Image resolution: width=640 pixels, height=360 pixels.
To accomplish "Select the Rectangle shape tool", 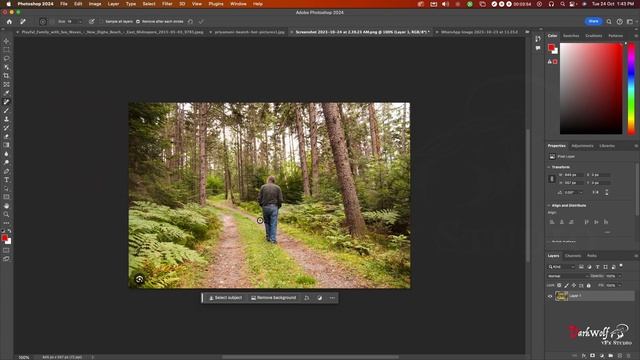I will (6, 197).
